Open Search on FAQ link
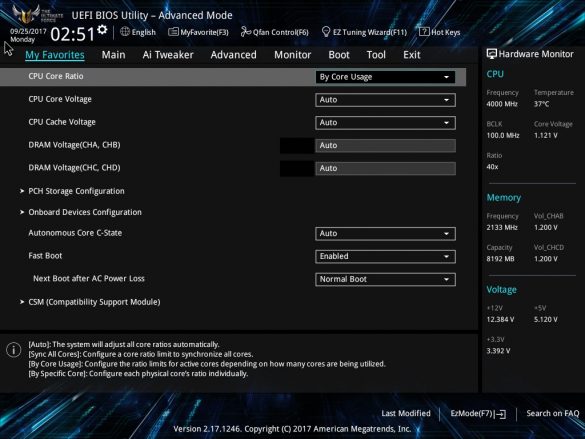This screenshot has width=585, height=439. pos(553,413)
